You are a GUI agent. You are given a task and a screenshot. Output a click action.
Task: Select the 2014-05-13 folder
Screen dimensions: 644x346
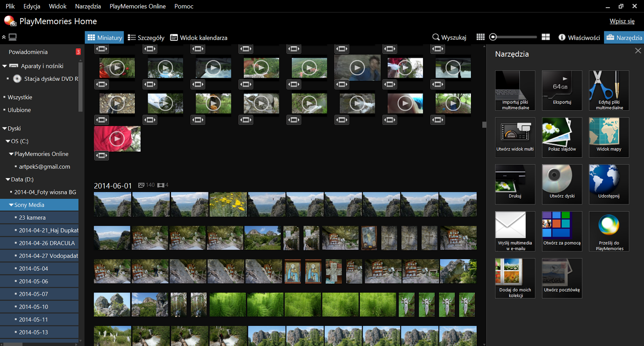(39, 332)
